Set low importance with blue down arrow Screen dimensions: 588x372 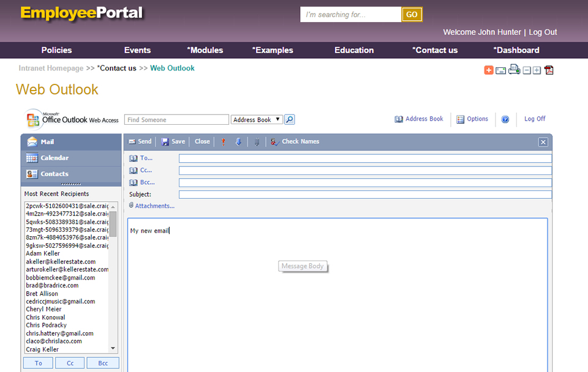point(239,142)
